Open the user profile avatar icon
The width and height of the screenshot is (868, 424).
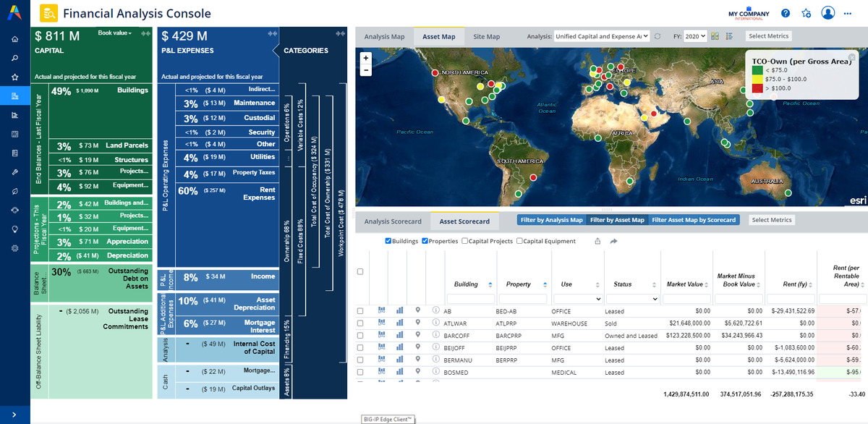pos(828,14)
